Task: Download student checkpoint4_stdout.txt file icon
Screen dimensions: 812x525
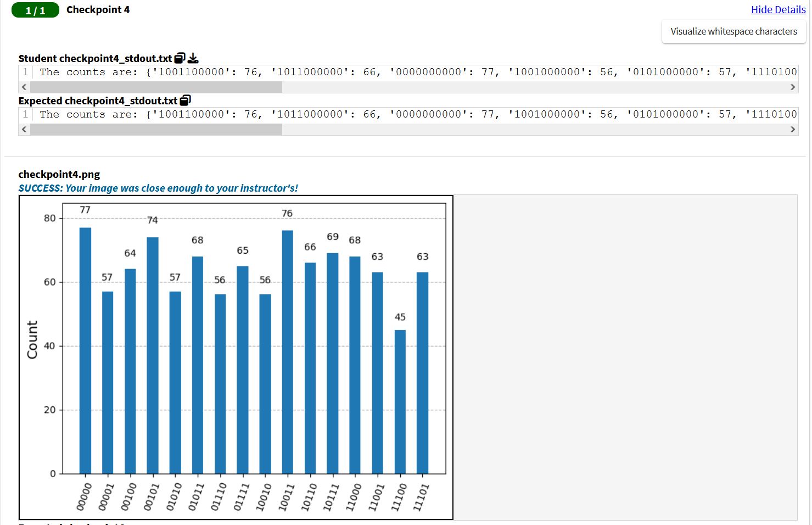Action: pyautogui.click(x=193, y=58)
